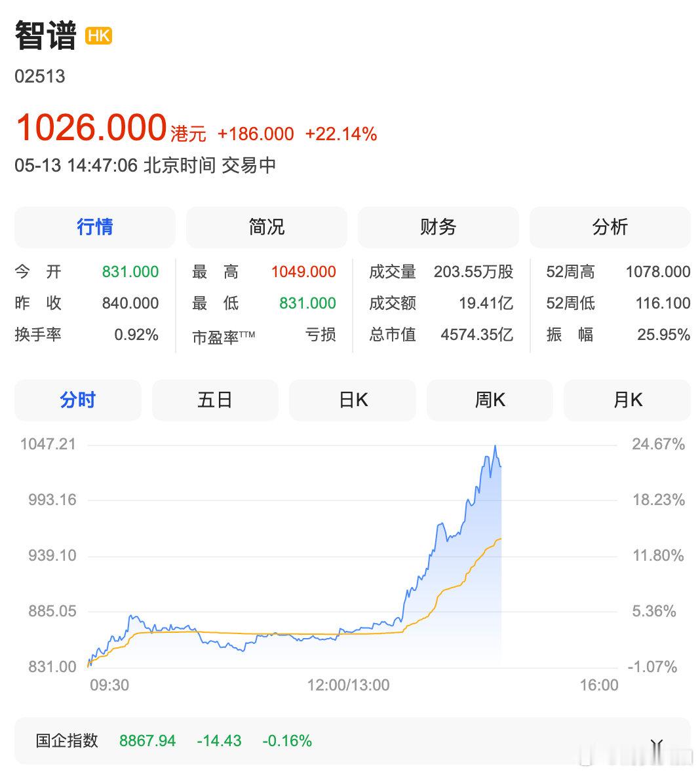Image resolution: width=700 pixels, height=773 pixels.
Task: Click the 成交量 value 203.55万股
Action: [x=474, y=272]
